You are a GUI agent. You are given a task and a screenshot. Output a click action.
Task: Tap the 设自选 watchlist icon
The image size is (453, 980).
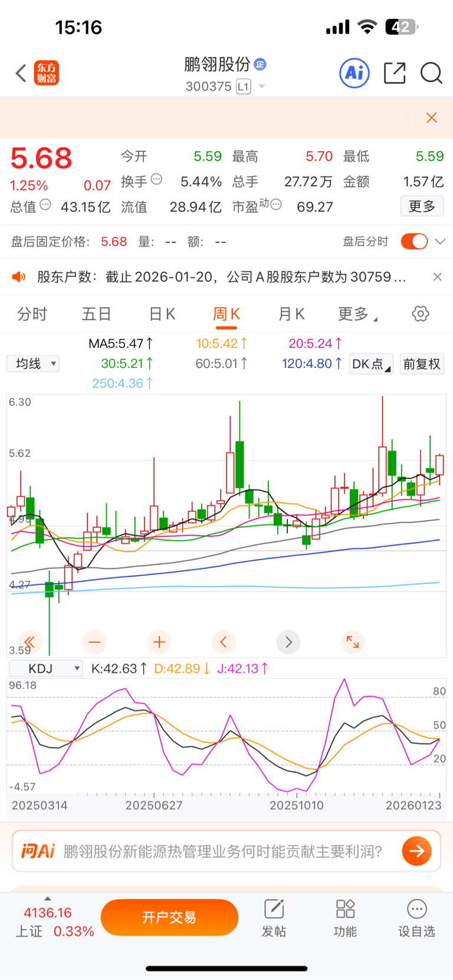coord(417,910)
